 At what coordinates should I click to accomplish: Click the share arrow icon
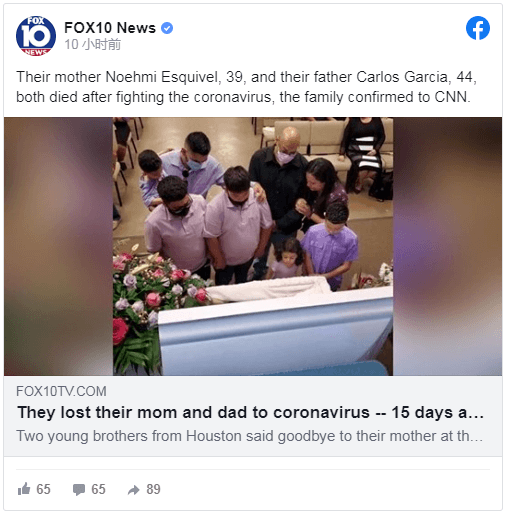134,490
